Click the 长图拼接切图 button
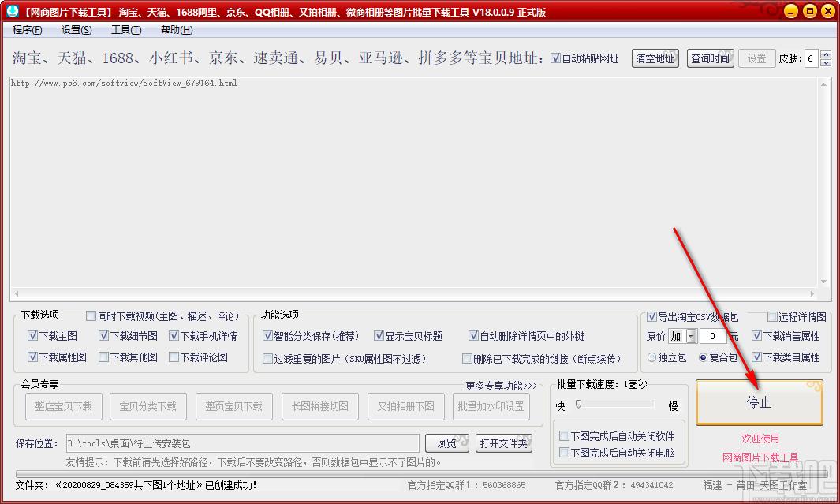Image resolution: width=840 pixels, height=504 pixels. [319, 406]
